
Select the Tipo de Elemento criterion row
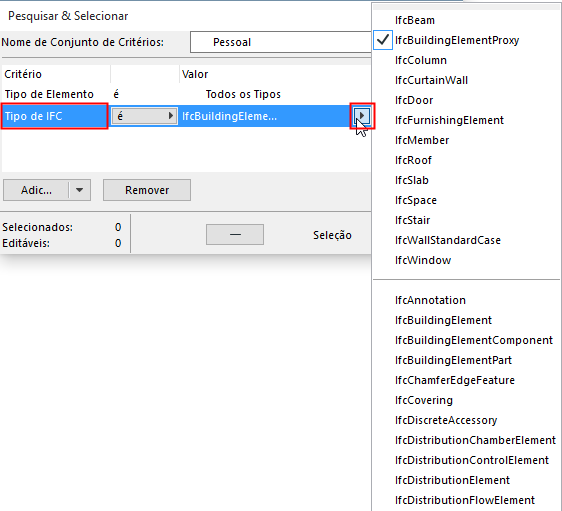186,94
